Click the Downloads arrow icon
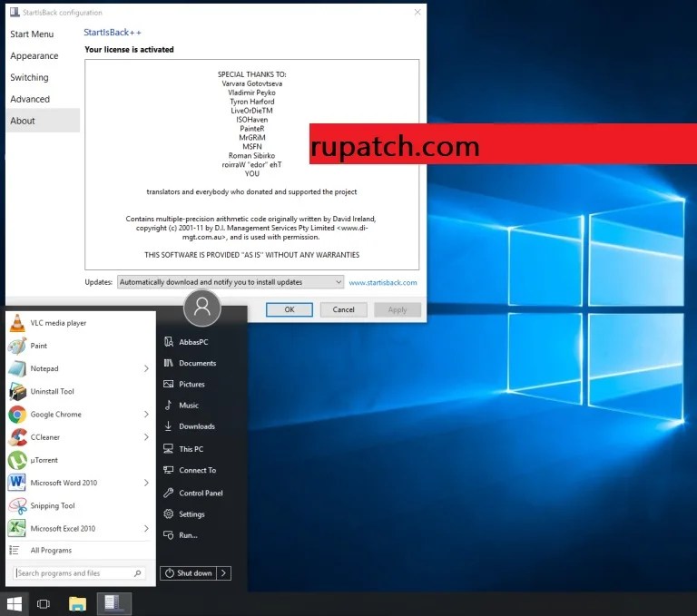697x616 pixels. pos(169,426)
